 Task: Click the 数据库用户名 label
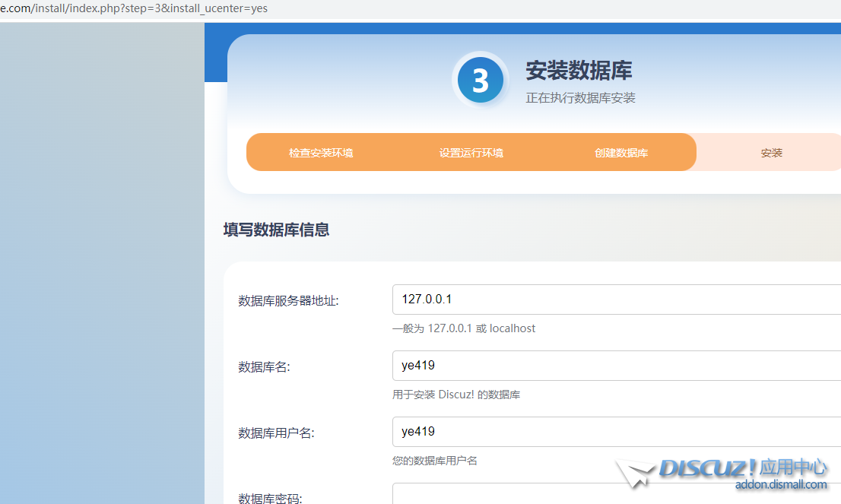coord(276,433)
